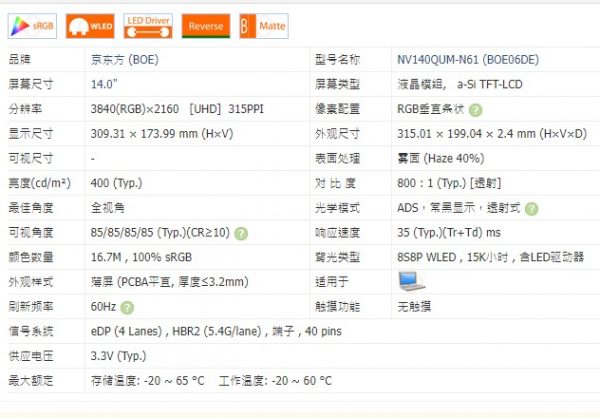Select the brightness value 400 (Typ.)
The width and height of the screenshot is (600, 418).
[x=116, y=183]
